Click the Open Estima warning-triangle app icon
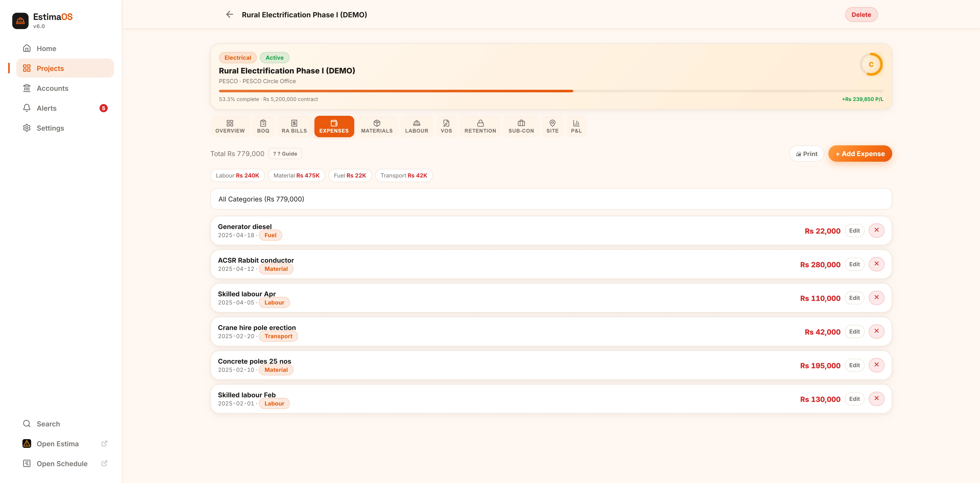 pyautogui.click(x=27, y=444)
